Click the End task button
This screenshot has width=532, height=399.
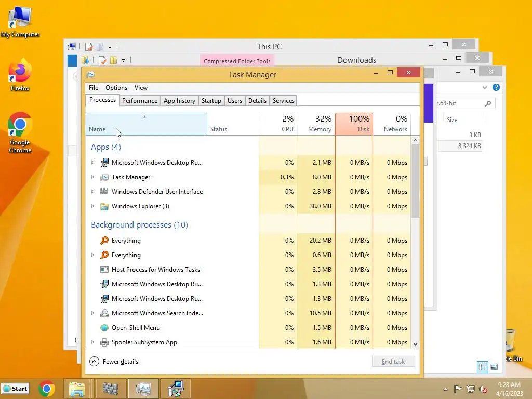[x=393, y=362]
